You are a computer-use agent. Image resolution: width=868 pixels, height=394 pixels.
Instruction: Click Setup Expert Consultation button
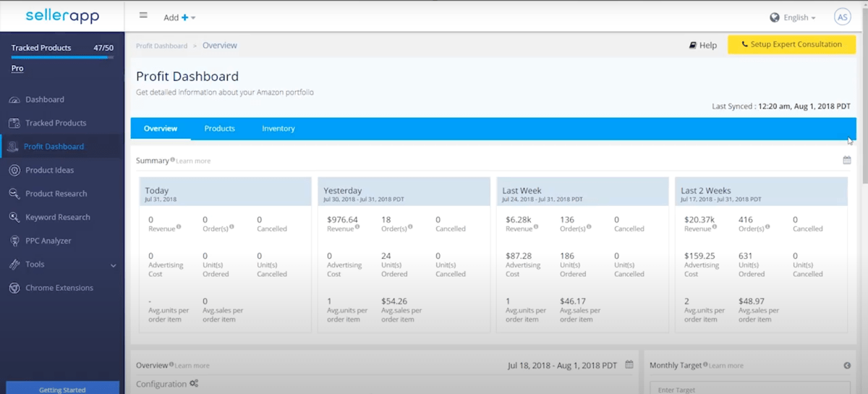[x=792, y=45]
